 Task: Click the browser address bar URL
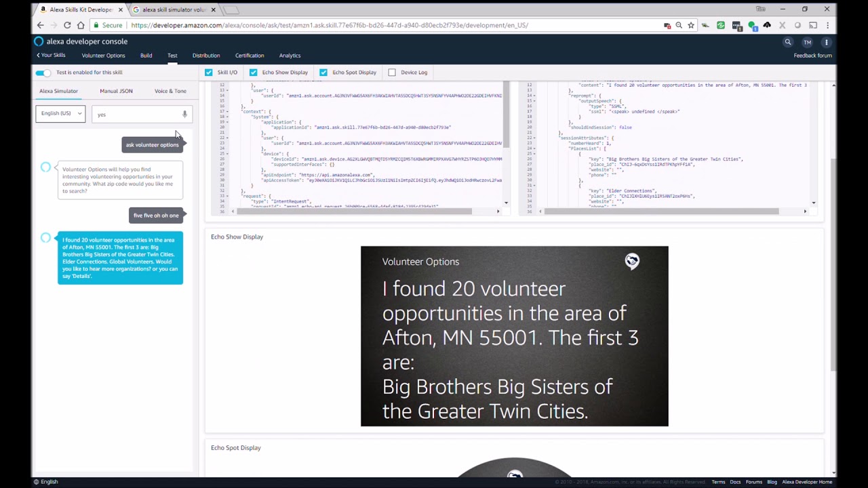330,25
